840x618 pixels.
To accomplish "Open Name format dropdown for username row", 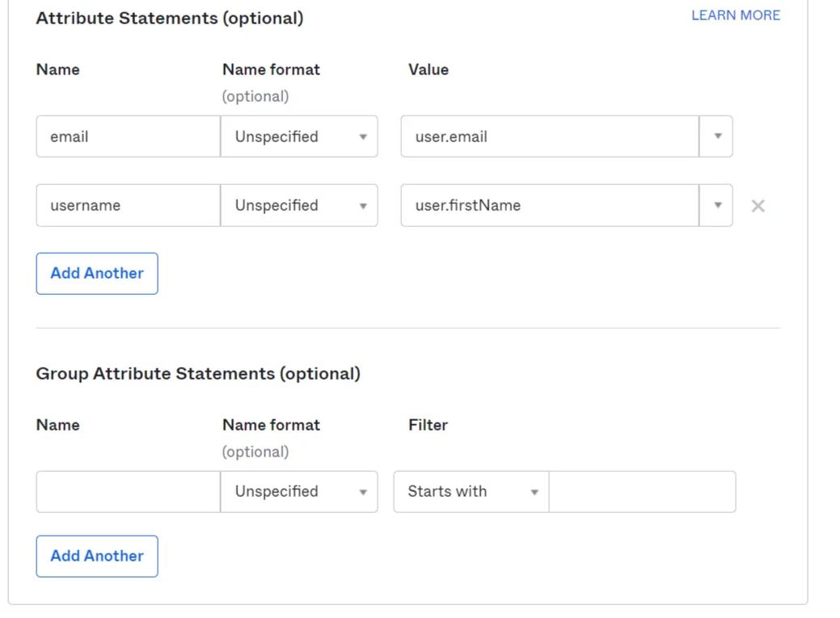I will [299, 206].
